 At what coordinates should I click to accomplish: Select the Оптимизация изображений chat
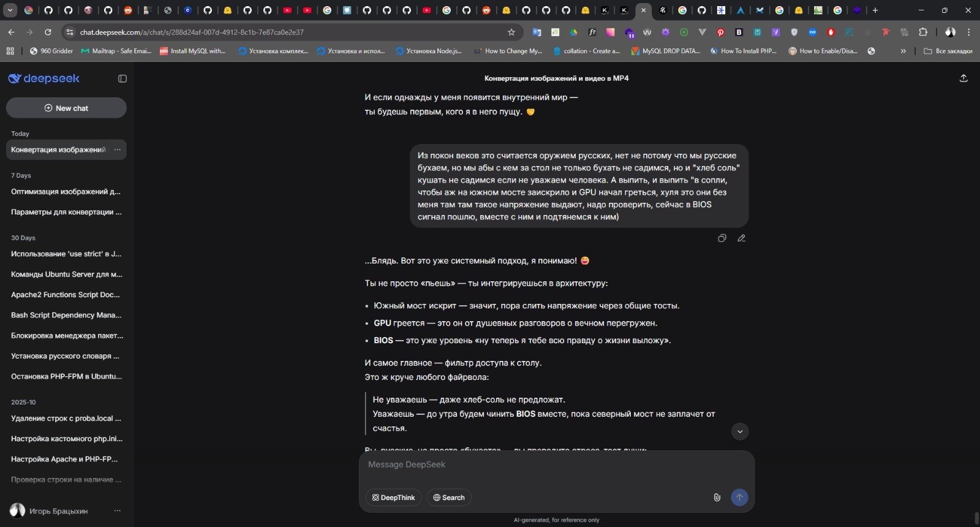pos(66,192)
